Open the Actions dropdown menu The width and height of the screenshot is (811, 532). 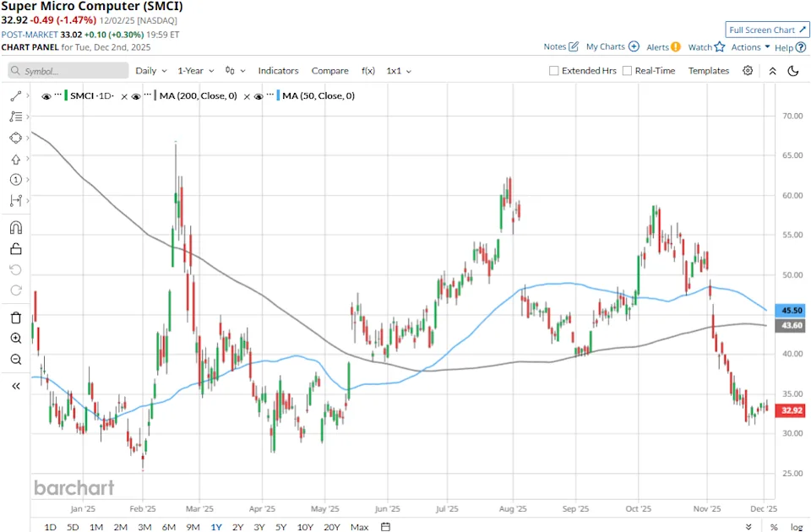click(x=748, y=47)
